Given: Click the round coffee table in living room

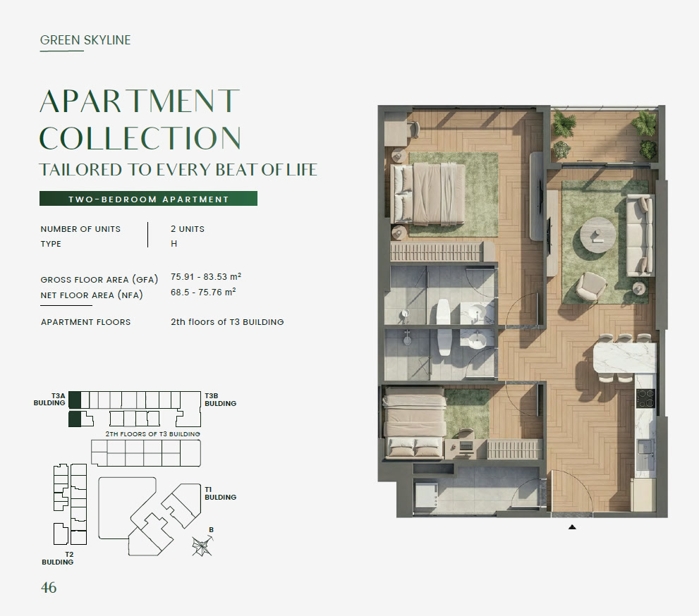Looking at the screenshot, I should 598,235.
